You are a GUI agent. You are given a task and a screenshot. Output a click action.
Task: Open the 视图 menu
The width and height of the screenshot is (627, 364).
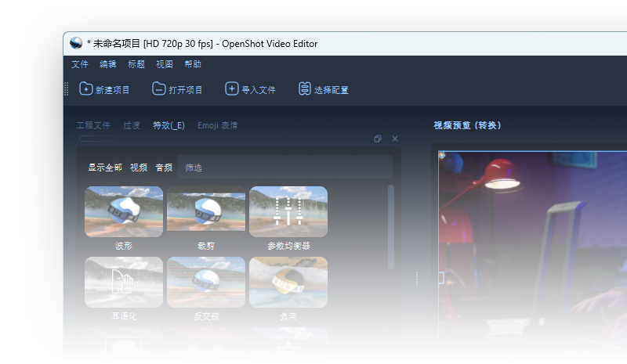coord(165,64)
